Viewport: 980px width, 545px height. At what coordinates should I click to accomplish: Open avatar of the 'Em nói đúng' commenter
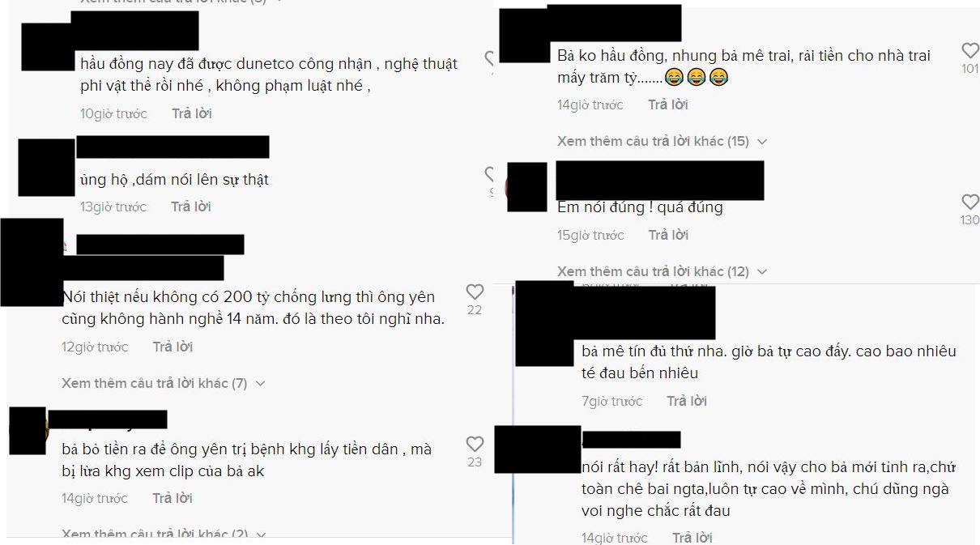(526, 186)
